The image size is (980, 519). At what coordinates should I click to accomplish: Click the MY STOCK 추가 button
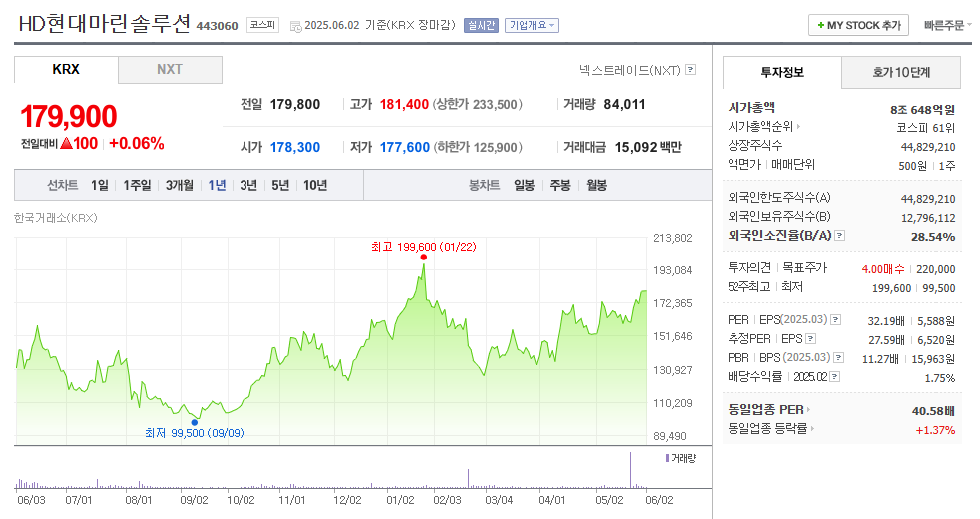858,25
